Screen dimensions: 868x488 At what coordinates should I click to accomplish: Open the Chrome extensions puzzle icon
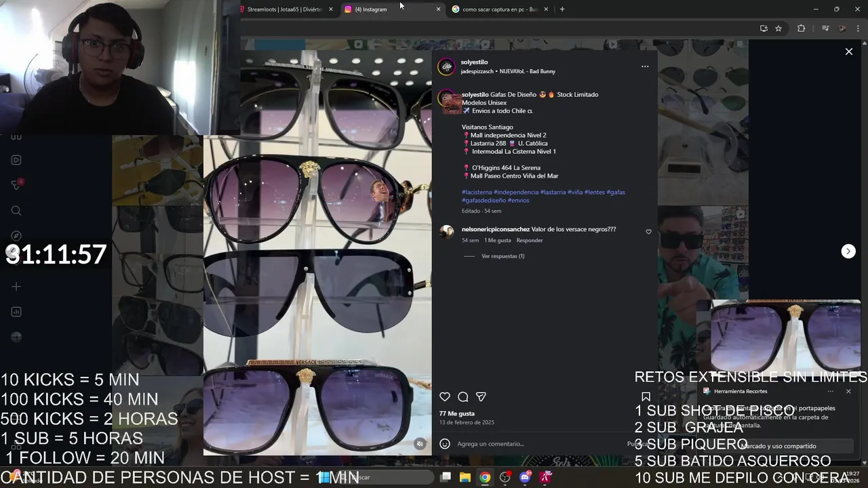[x=802, y=28]
